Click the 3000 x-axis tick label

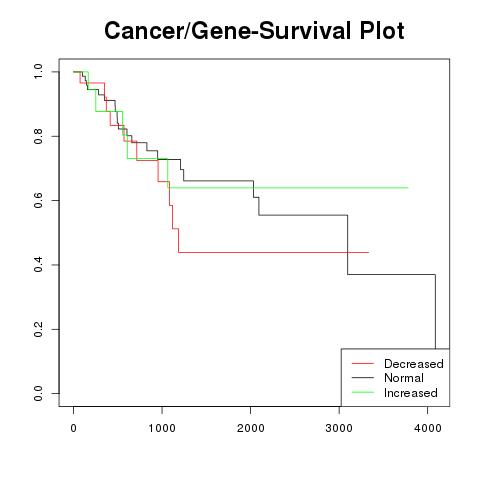click(x=339, y=428)
